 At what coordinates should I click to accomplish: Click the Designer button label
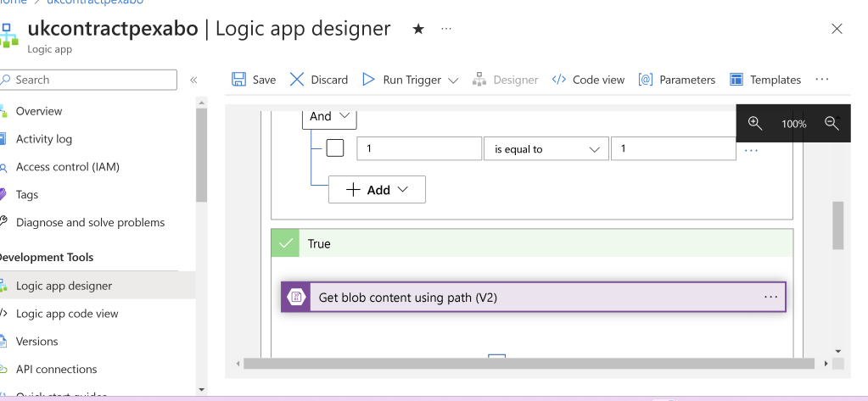(515, 80)
